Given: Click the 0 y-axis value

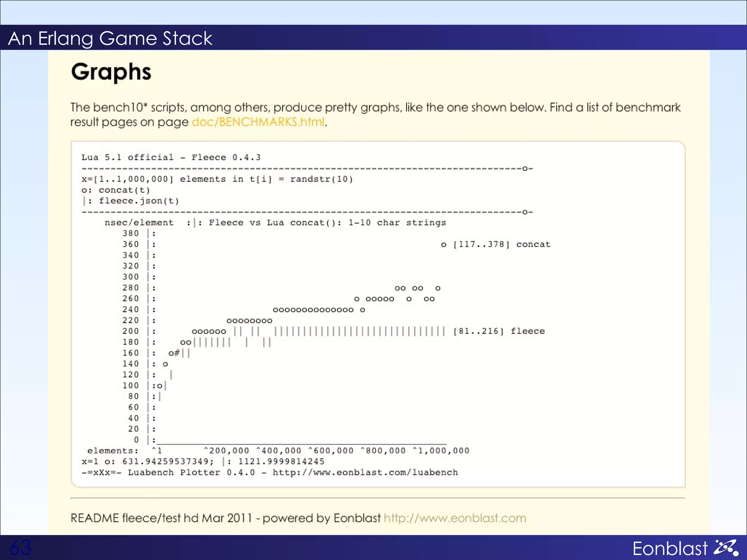Looking at the screenshot, I should click(x=136, y=440).
